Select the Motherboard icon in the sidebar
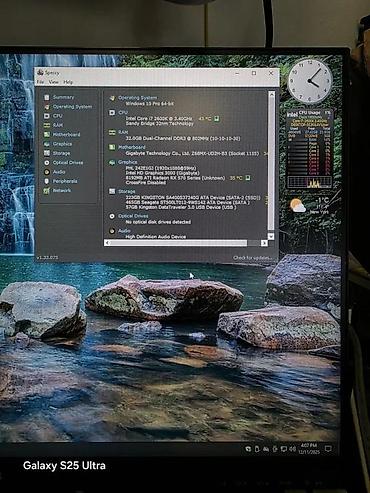The width and height of the screenshot is (370, 493). (x=47, y=134)
